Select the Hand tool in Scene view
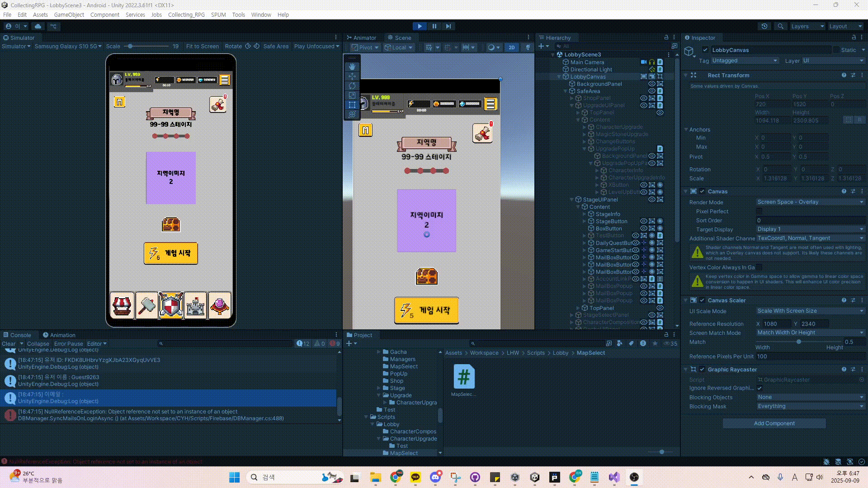The image size is (868, 488). coord(352,66)
